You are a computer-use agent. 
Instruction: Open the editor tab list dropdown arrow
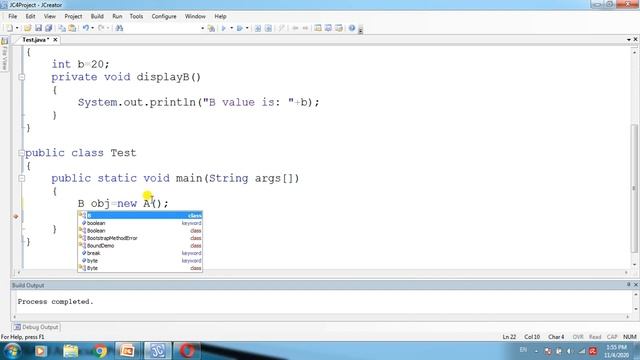pos(629,40)
